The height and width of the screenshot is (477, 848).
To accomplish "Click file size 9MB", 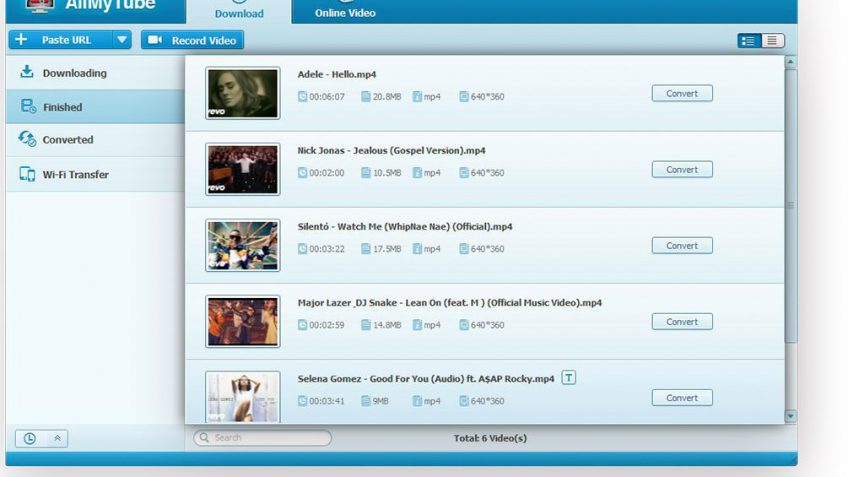I will click(x=380, y=401).
